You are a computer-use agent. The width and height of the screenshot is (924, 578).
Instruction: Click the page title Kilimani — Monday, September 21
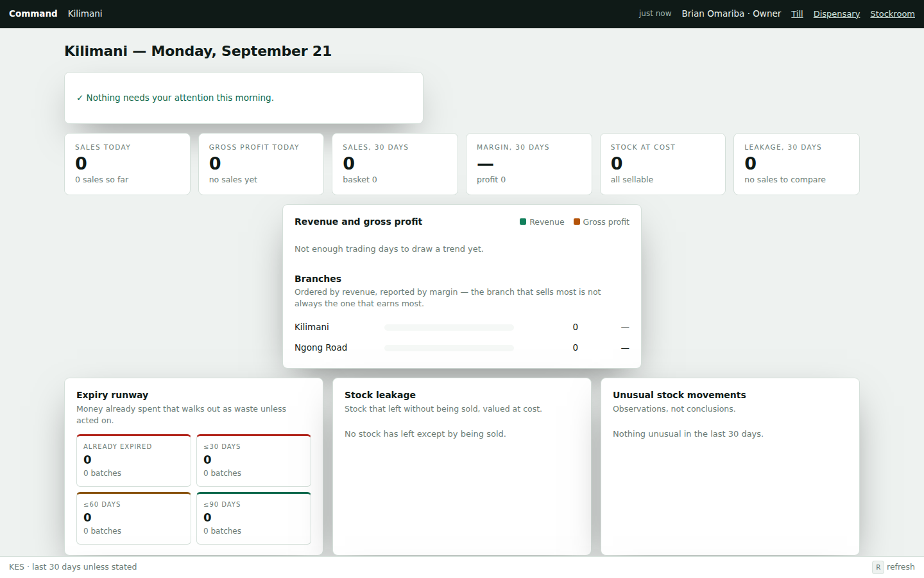pyautogui.click(x=198, y=51)
